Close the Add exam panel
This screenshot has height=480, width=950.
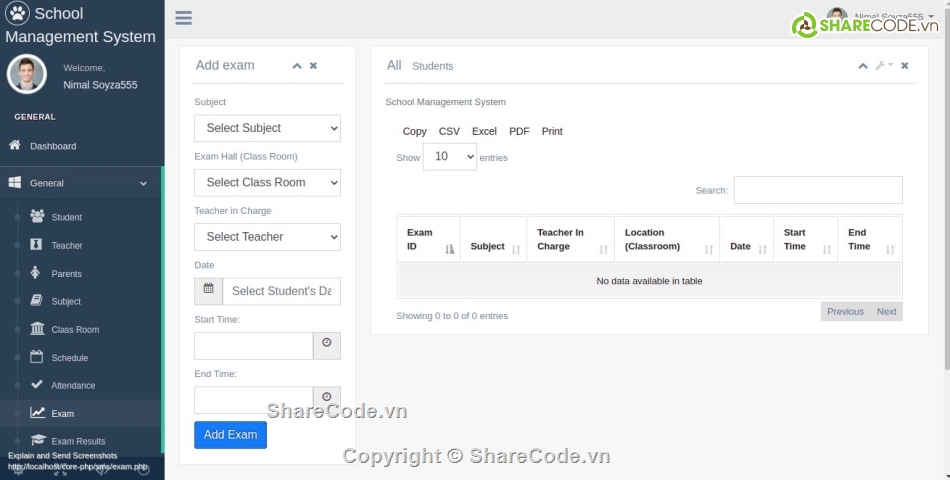pyautogui.click(x=313, y=66)
